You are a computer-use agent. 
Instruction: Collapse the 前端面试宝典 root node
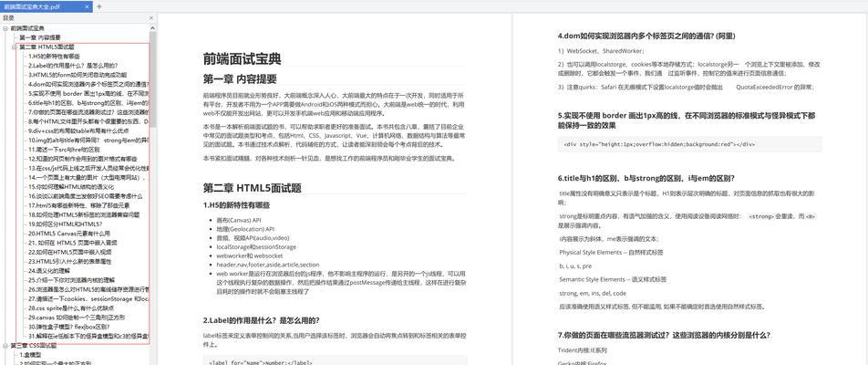pos(5,28)
